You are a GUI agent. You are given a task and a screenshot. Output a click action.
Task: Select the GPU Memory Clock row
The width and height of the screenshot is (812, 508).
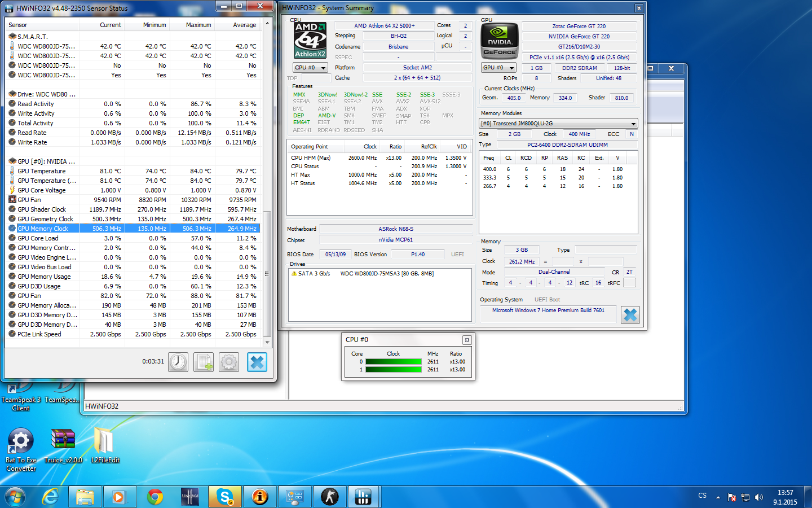click(133, 229)
